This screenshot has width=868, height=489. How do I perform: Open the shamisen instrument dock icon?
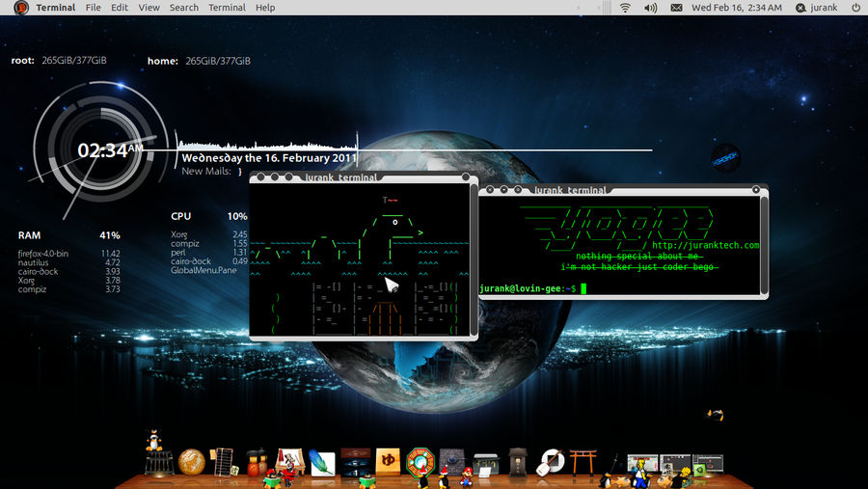pos(551,462)
